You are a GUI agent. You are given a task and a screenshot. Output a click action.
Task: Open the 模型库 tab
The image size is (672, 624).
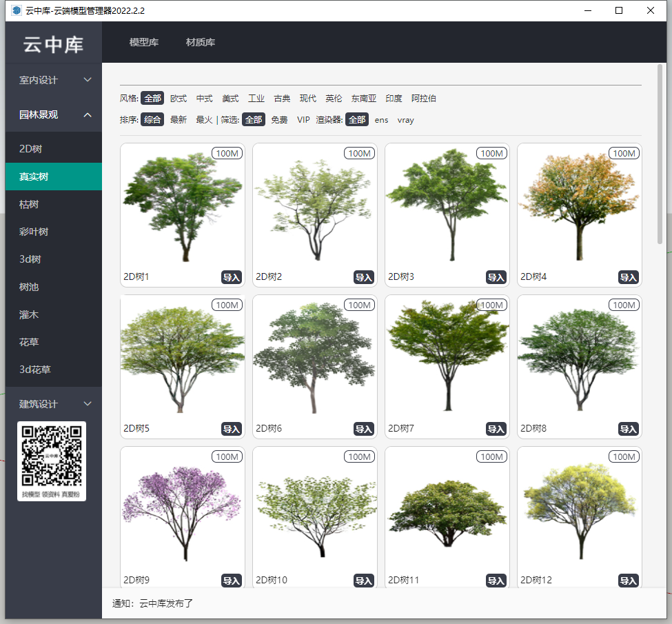tap(144, 42)
